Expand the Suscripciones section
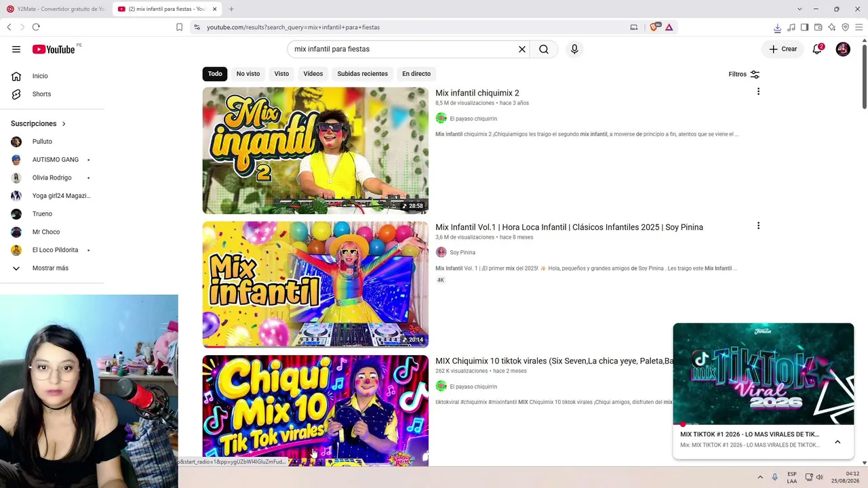The image size is (868, 488). pyautogui.click(x=39, y=124)
